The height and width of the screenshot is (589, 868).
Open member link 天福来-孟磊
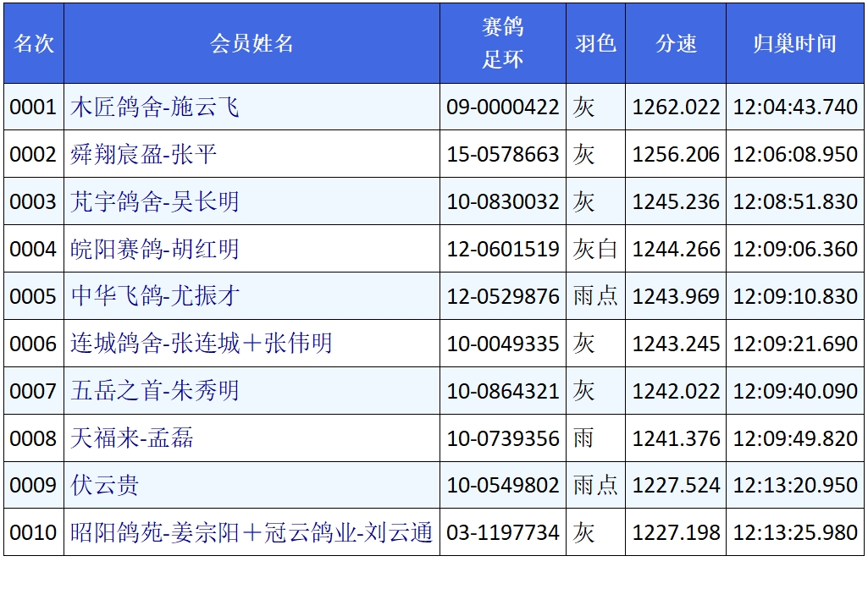(x=132, y=438)
